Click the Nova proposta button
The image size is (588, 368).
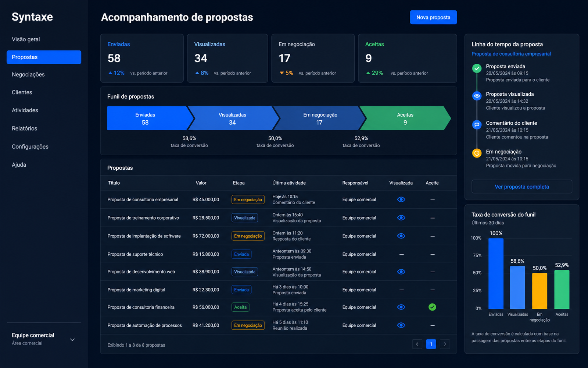[x=433, y=17]
